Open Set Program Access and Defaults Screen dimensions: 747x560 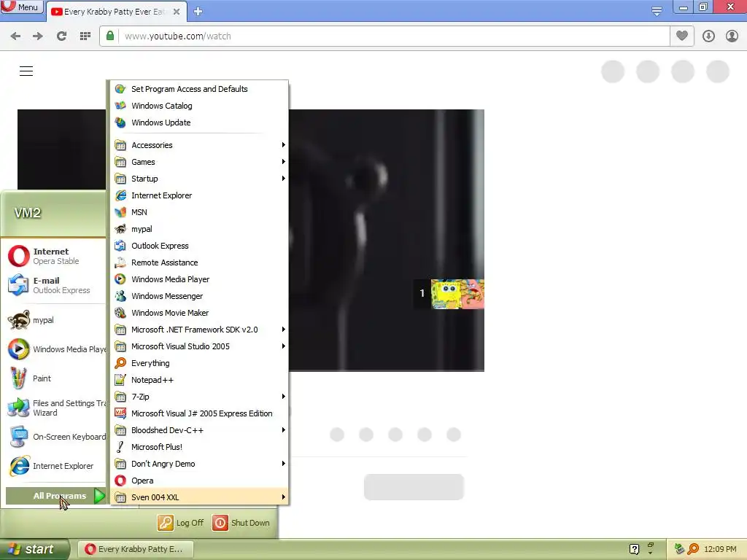coord(198,89)
